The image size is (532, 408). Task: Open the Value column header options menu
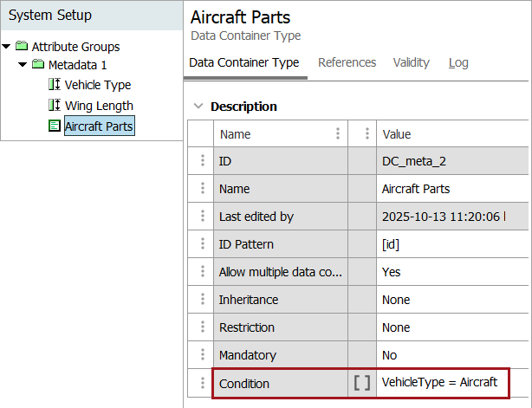[367, 134]
